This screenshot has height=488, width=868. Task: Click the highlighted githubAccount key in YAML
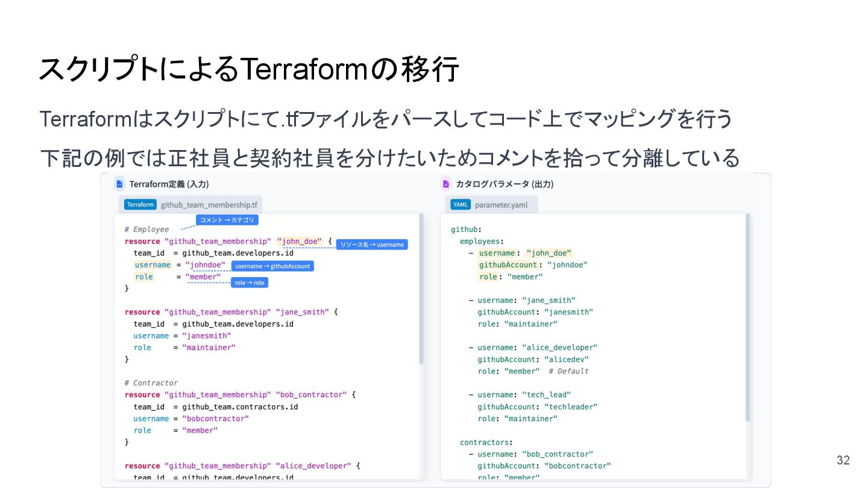pyautogui.click(x=508, y=264)
